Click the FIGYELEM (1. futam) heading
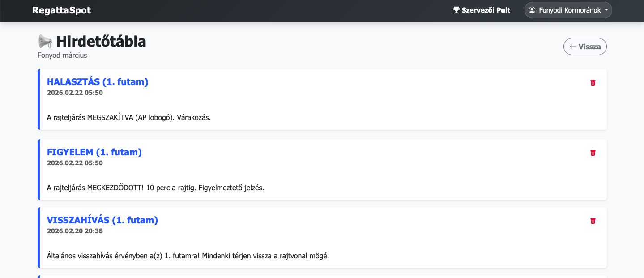This screenshot has height=278, width=644. 94,152
